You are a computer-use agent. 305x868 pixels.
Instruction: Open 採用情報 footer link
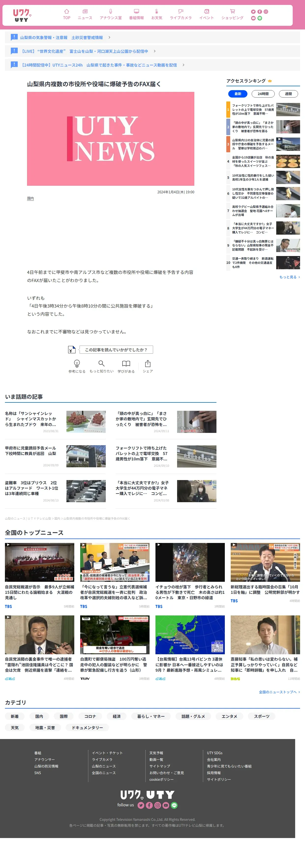tap(213, 773)
